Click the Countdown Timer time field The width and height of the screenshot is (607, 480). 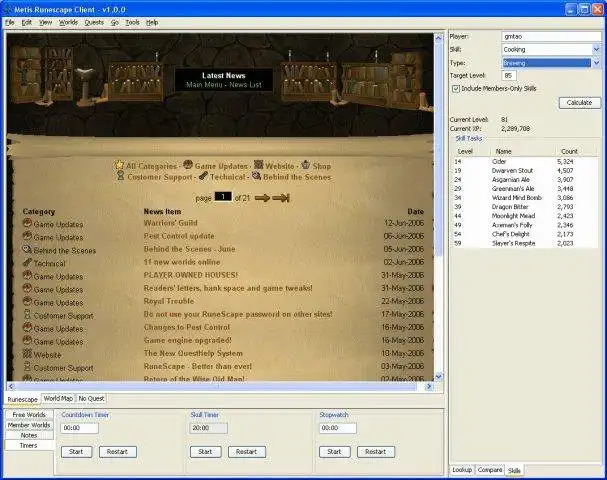click(x=79, y=428)
